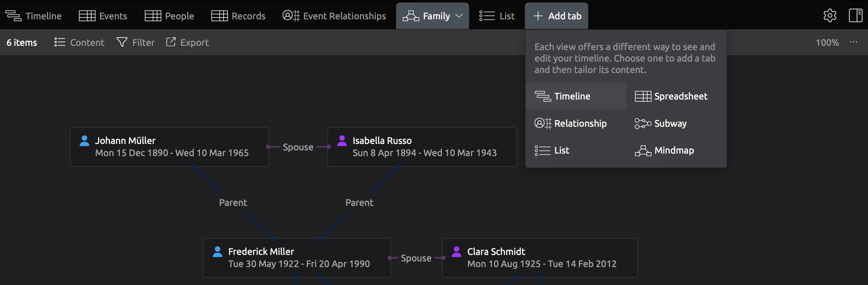Toggle the side panel icon
The width and height of the screenshot is (868, 285).
pos(855,16)
